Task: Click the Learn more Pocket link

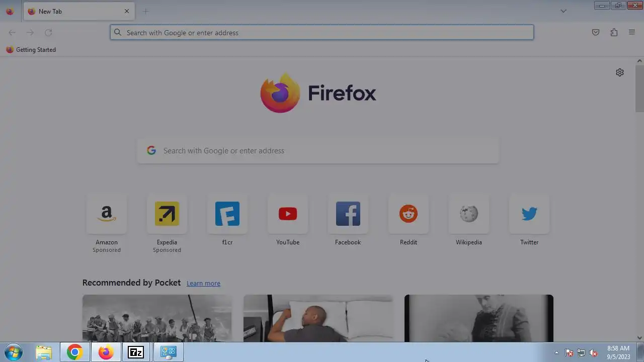Action: click(203, 284)
